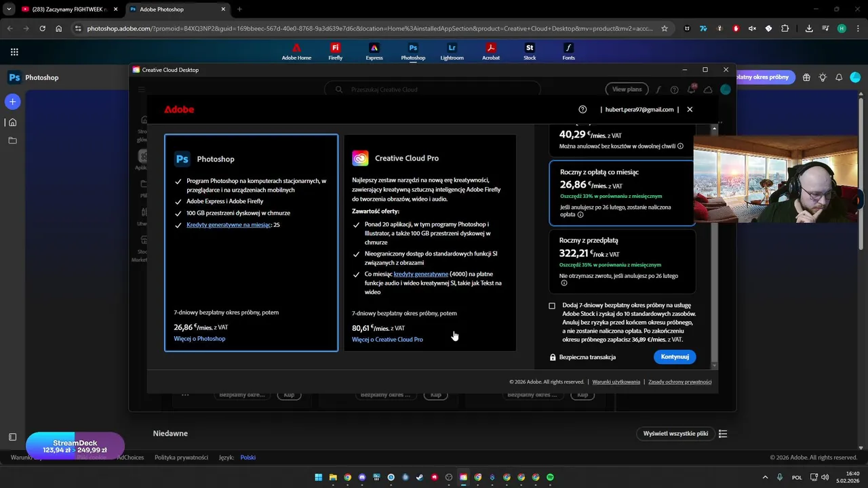Viewport: 868px width, 488px height.
Task: Click the Przeszukaj Creative Cloud search field
Action: [433, 89]
